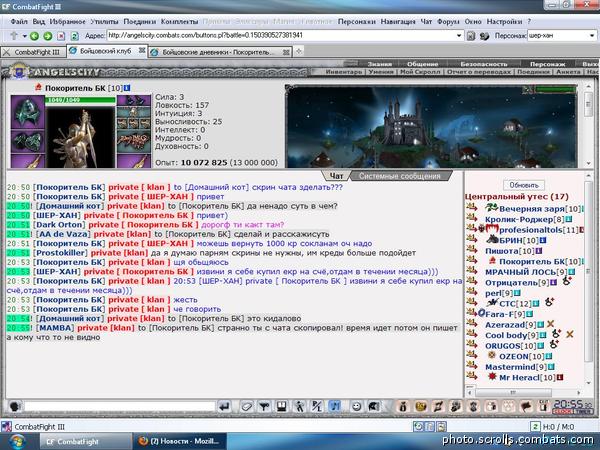Screen dimensions: 600x450
Task: Click the character avatar image
Action: [80, 137]
